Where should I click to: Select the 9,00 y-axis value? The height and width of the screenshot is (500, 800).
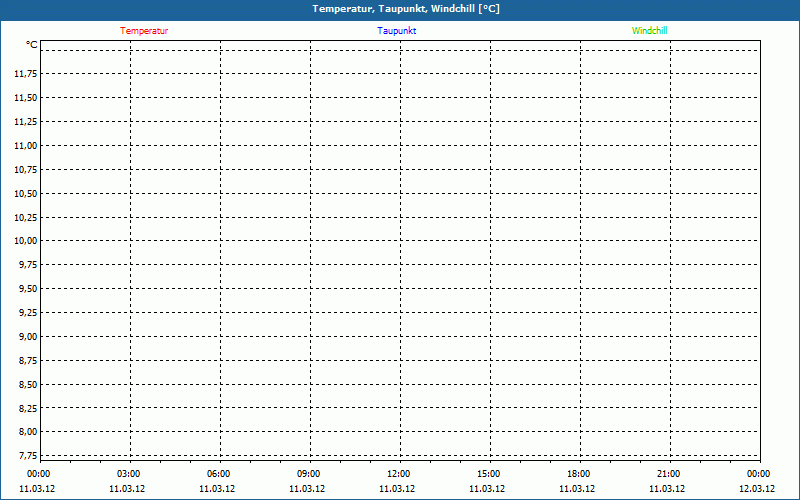(28, 337)
